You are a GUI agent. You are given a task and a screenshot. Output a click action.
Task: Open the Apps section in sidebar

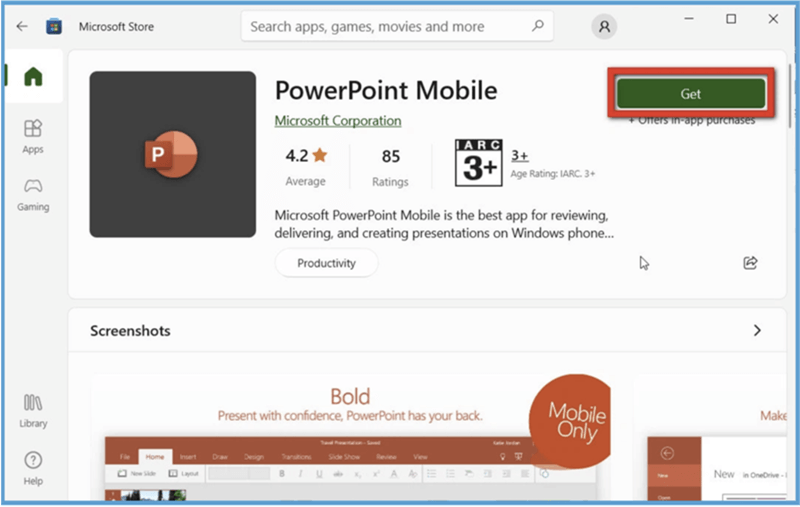33,136
